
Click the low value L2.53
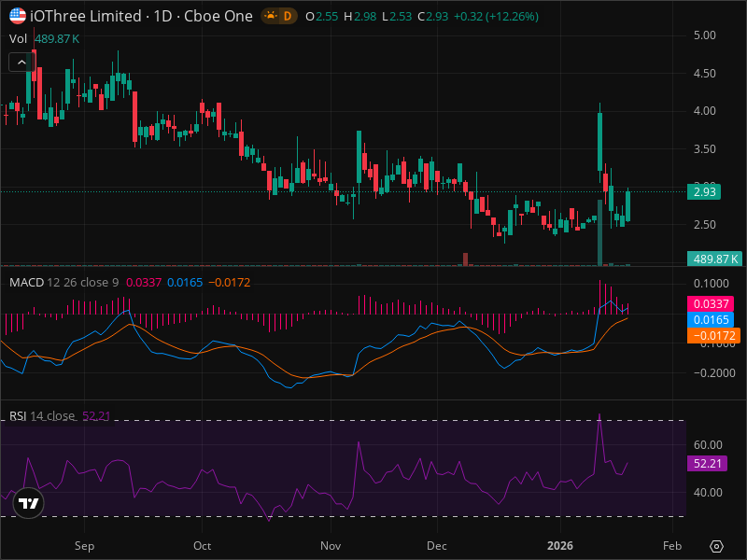[397, 17]
